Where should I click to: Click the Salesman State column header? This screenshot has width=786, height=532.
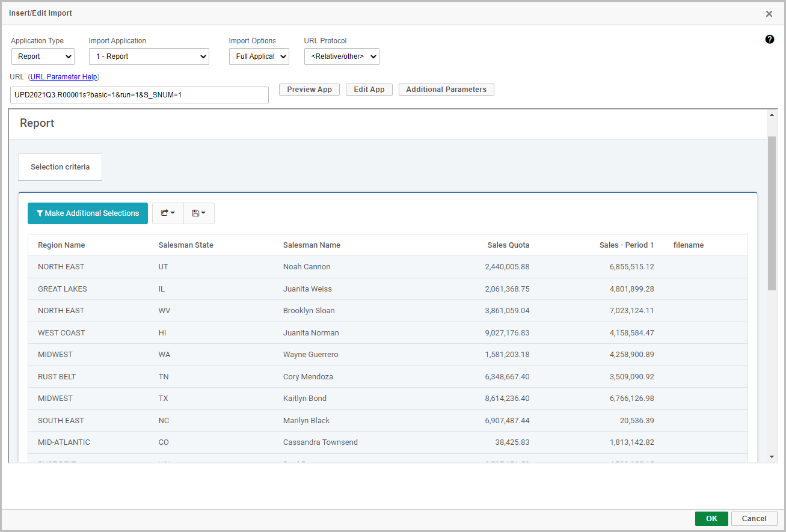tap(186, 245)
